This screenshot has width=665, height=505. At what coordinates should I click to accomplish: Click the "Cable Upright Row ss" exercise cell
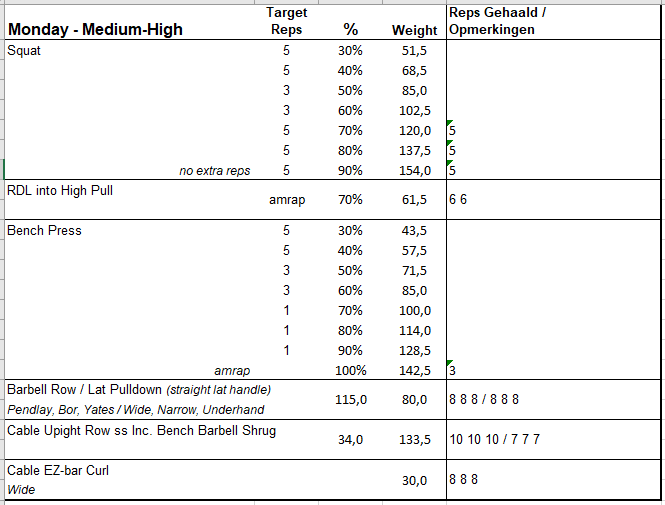point(141,430)
